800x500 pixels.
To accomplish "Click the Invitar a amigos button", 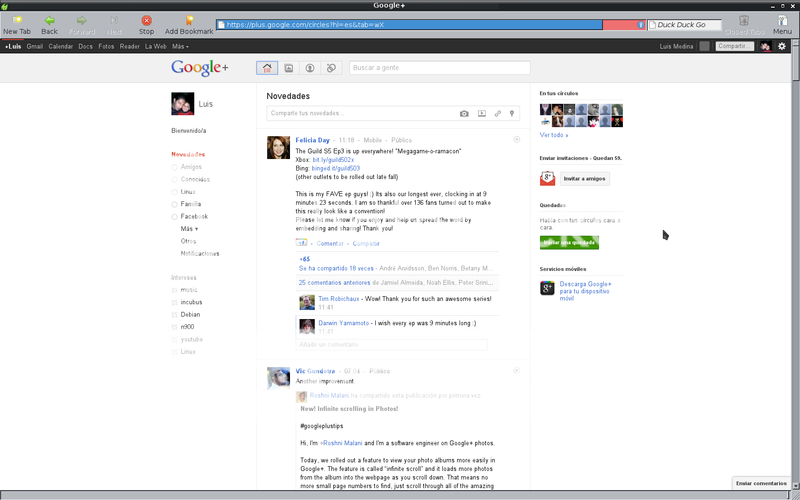I will point(584,178).
